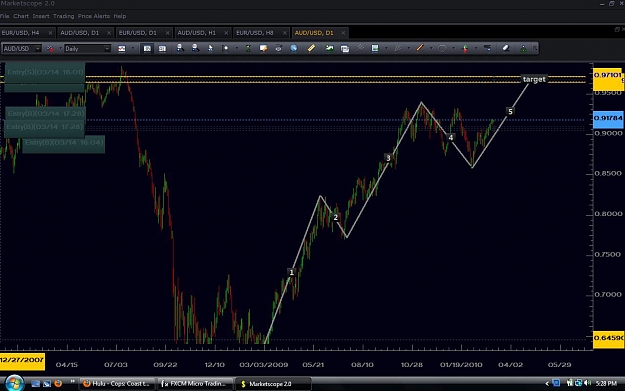Viewport: 625px width, 391px height.
Task: Click the zoom out magnifier icon
Action: point(195,48)
